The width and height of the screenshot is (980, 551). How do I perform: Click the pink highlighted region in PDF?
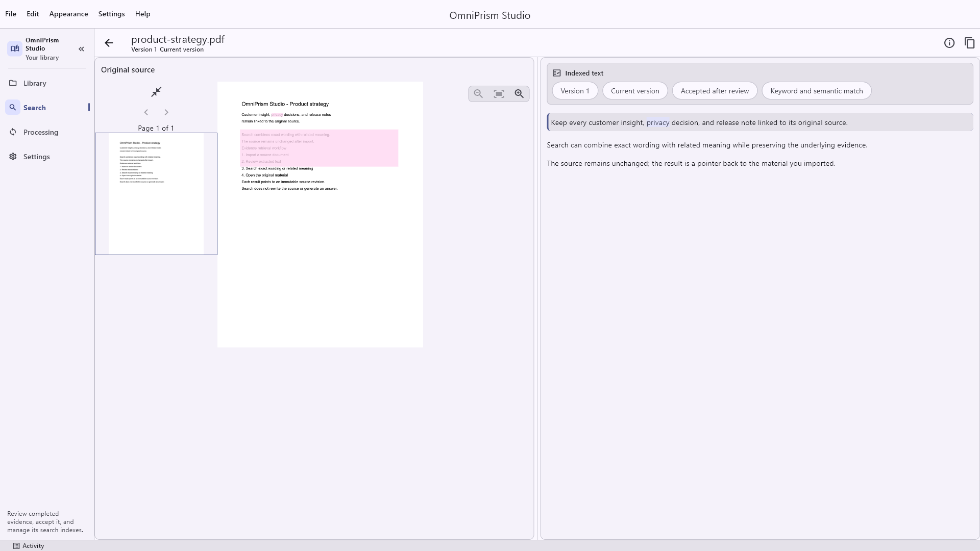click(319, 148)
